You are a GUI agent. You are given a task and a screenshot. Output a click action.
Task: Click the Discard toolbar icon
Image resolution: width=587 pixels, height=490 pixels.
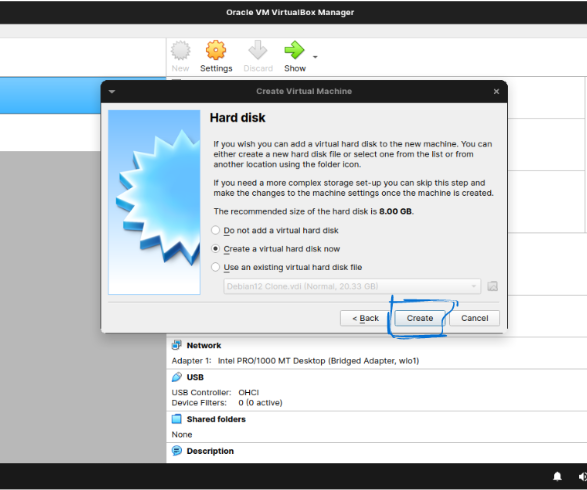(258, 50)
